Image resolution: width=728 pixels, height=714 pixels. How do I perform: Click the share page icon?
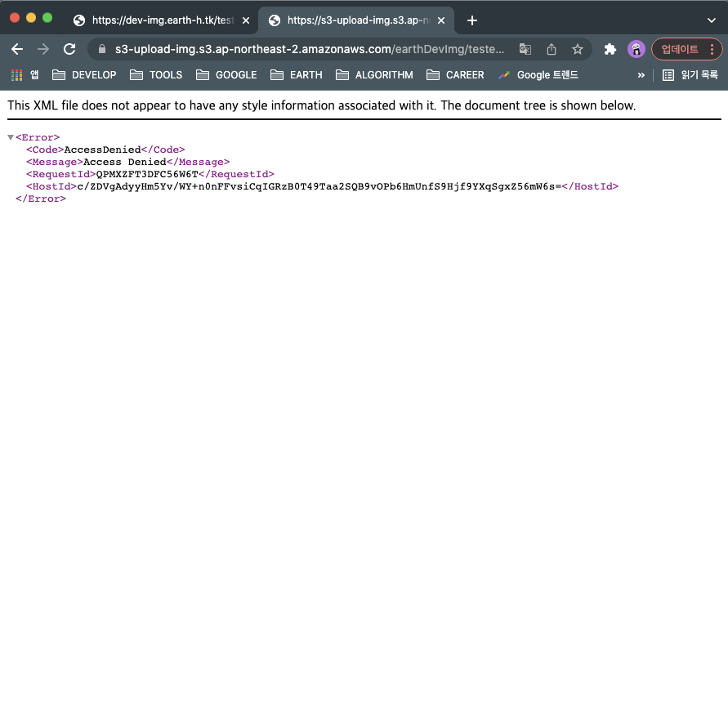point(552,49)
